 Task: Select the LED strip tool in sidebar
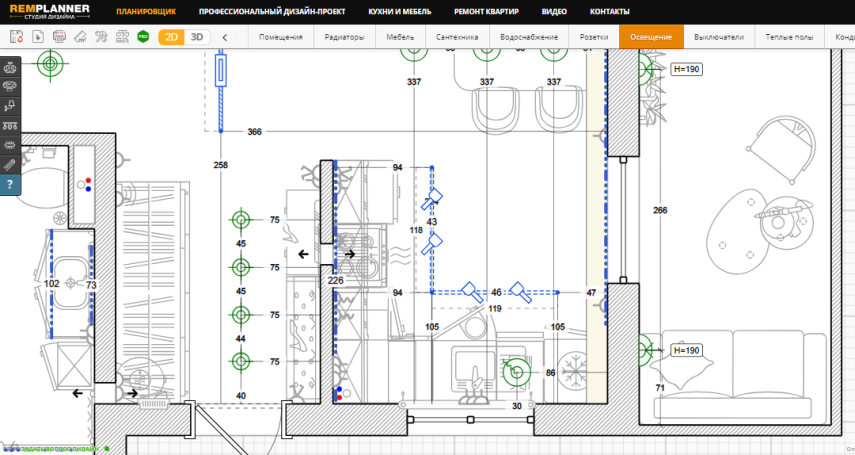click(x=11, y=162)
